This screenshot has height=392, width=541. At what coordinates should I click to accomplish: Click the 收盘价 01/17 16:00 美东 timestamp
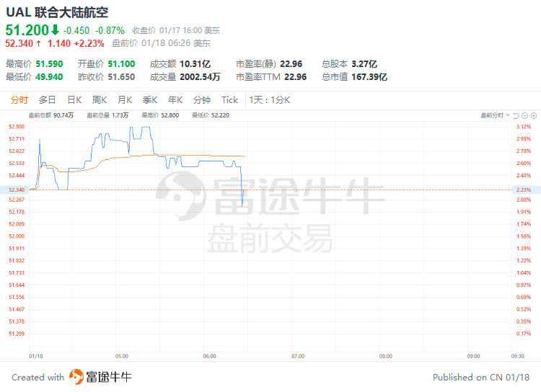pos(176,30)
